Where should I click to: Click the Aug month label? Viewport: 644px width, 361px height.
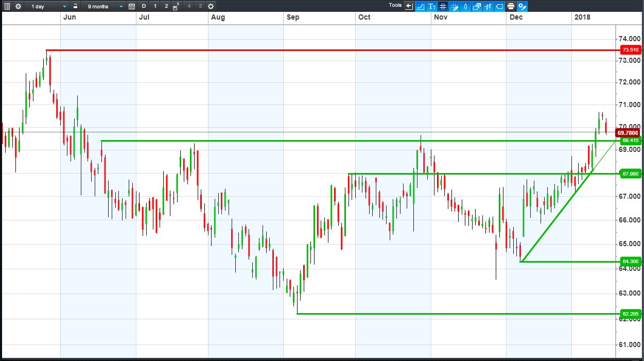point(218,18)
